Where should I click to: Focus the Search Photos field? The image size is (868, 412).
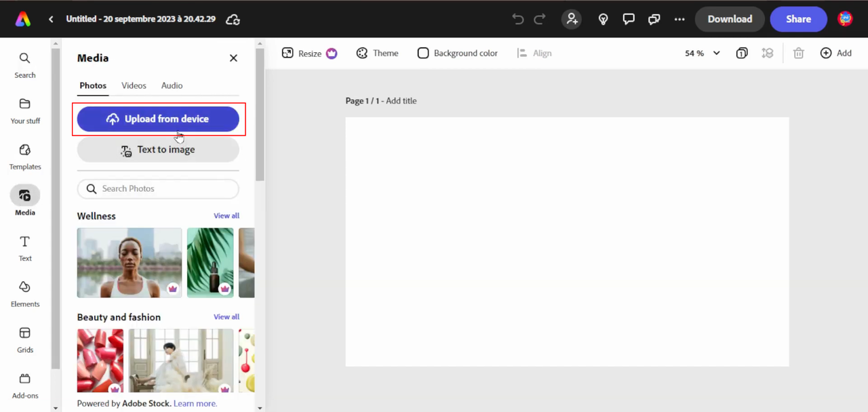pos(158,189)
